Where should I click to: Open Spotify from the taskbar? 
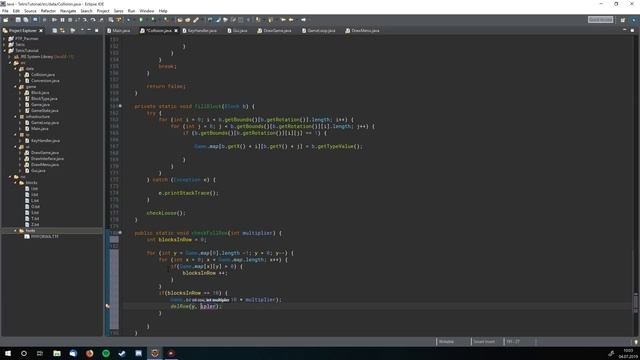pyautogui.click(x=106, y=353)
